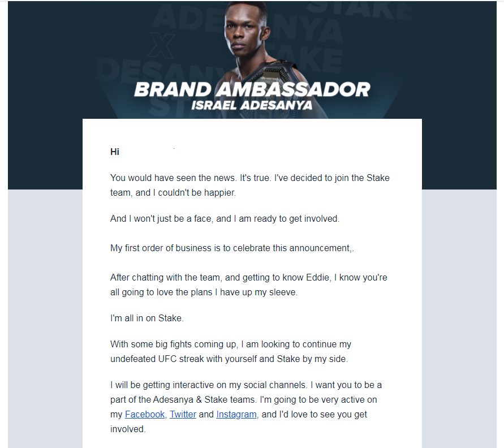Click the 'You would have seen the news' line
Viewport: 504px width, 448px height.
click(250, 178)
